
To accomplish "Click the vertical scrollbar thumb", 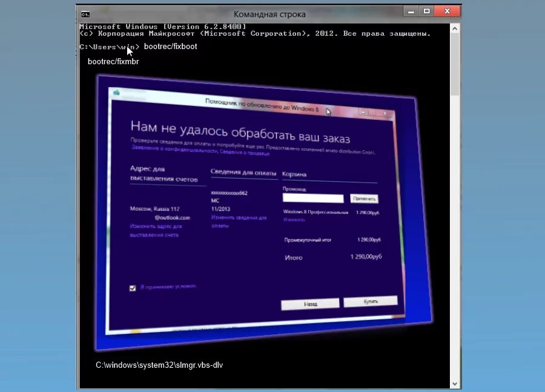I will pyautogui.click(x=455, y=64).
